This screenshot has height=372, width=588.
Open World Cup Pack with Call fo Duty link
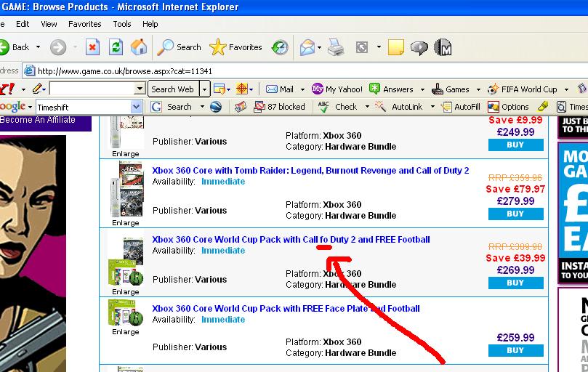click(291, 239)
